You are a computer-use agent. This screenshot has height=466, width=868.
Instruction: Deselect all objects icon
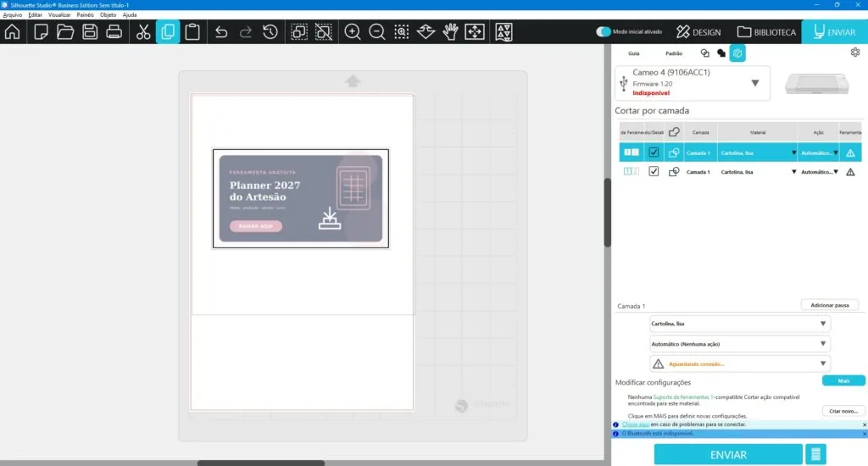323,31
